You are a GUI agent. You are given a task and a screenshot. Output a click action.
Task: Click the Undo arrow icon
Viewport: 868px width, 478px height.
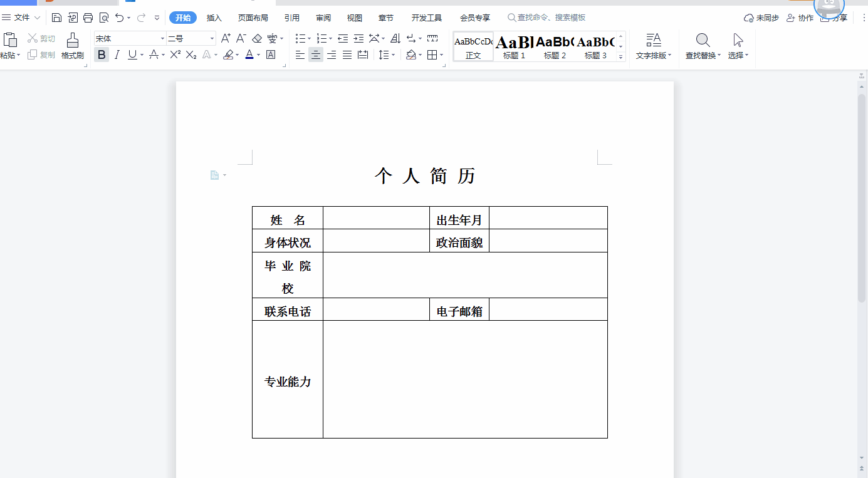120,18
